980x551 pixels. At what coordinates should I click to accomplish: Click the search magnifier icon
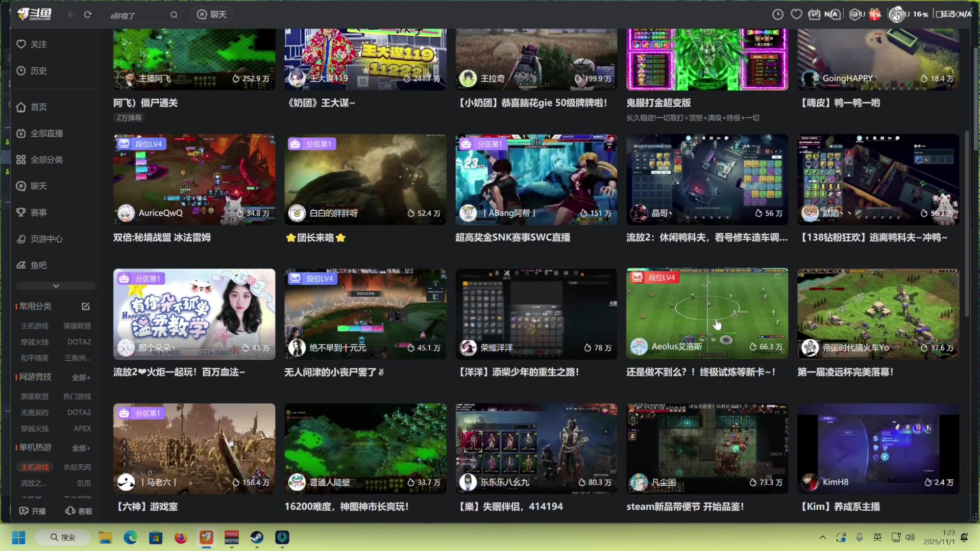[x=174, y=15]
